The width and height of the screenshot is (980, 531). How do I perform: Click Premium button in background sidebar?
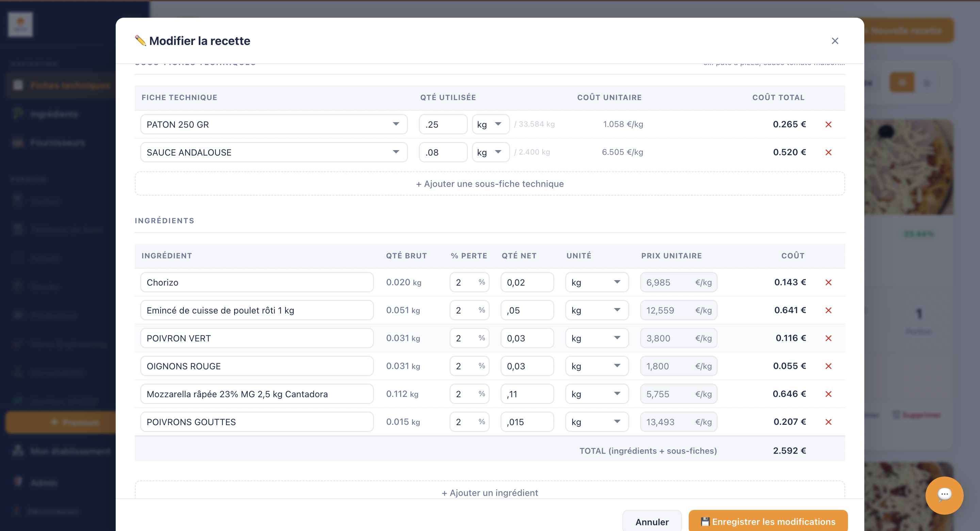click(x=61, y=422)
